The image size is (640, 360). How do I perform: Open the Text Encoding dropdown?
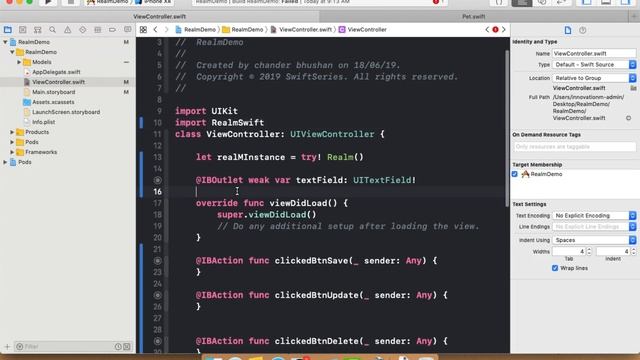point(594,216)
